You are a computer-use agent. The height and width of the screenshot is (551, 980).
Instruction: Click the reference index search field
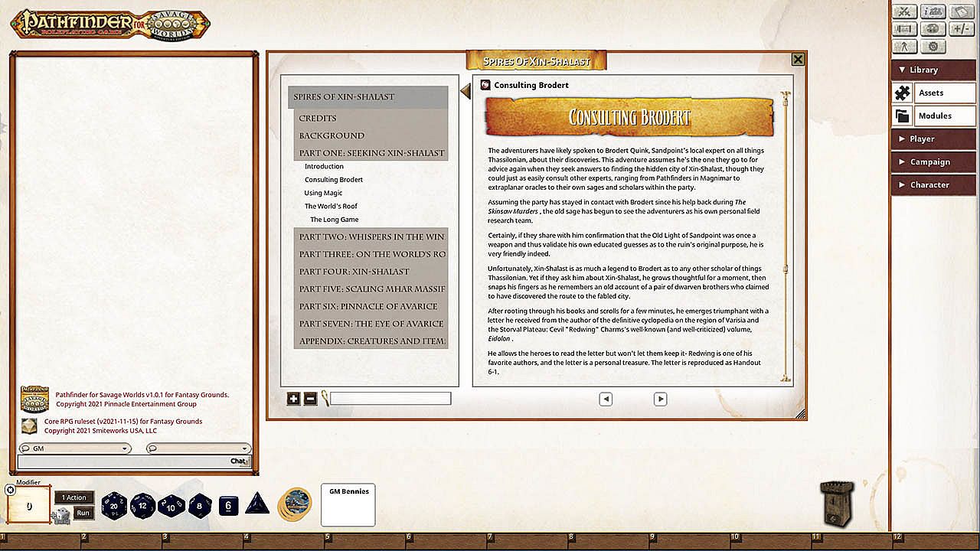point(390,399)
